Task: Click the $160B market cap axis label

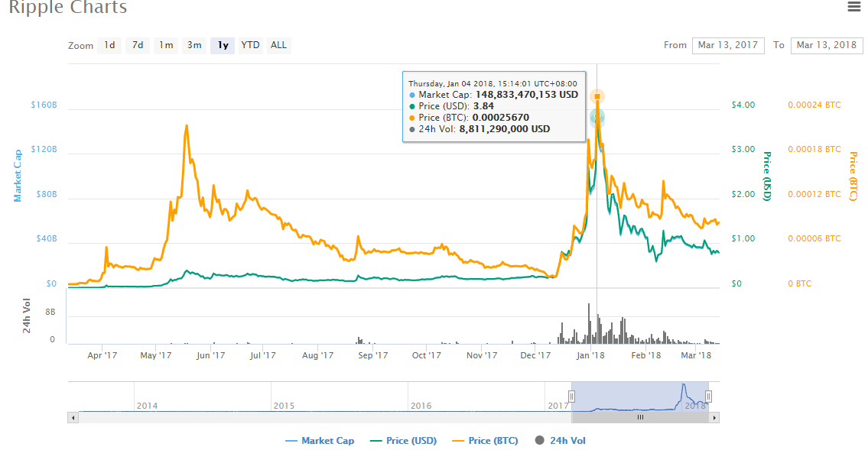Action: click(44, 105)
